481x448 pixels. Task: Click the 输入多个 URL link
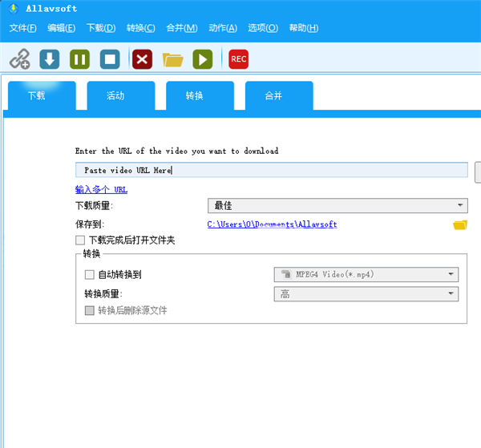pyautogui.click(x=101, y=189)
